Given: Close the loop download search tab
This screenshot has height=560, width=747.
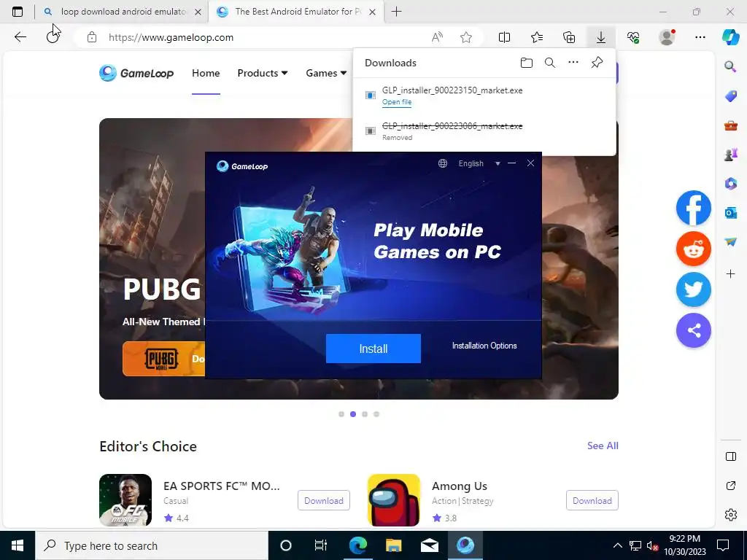Looking at the screenshot, I should (x=198, y=12).
